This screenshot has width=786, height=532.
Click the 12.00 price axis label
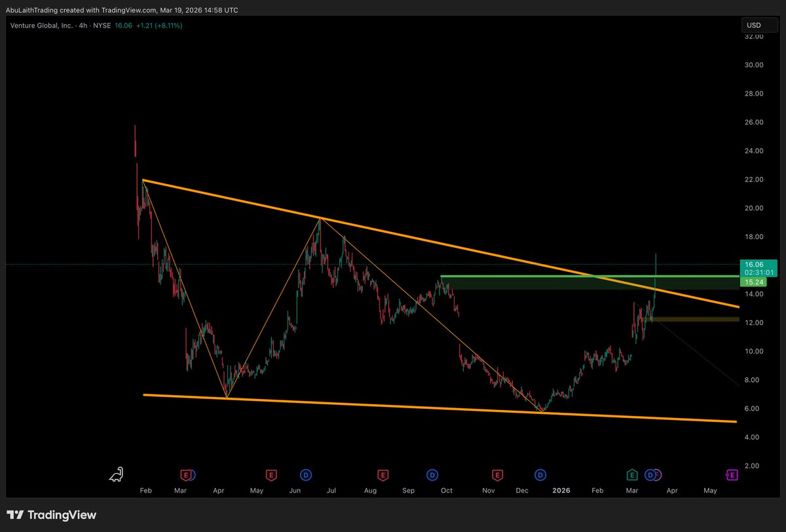click(x=755, y=322)
